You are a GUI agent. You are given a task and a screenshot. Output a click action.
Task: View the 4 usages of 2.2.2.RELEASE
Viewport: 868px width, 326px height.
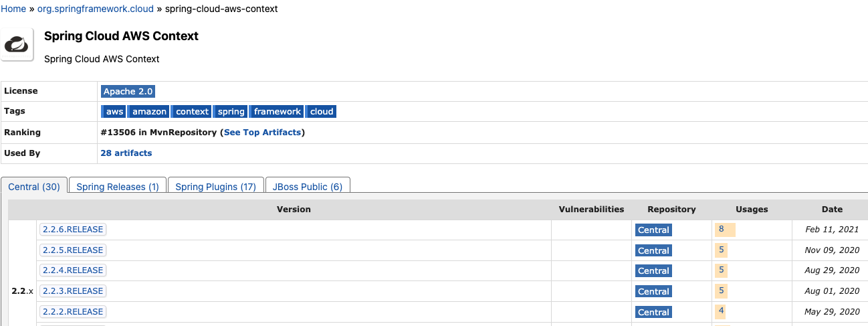tap(722, 311)
